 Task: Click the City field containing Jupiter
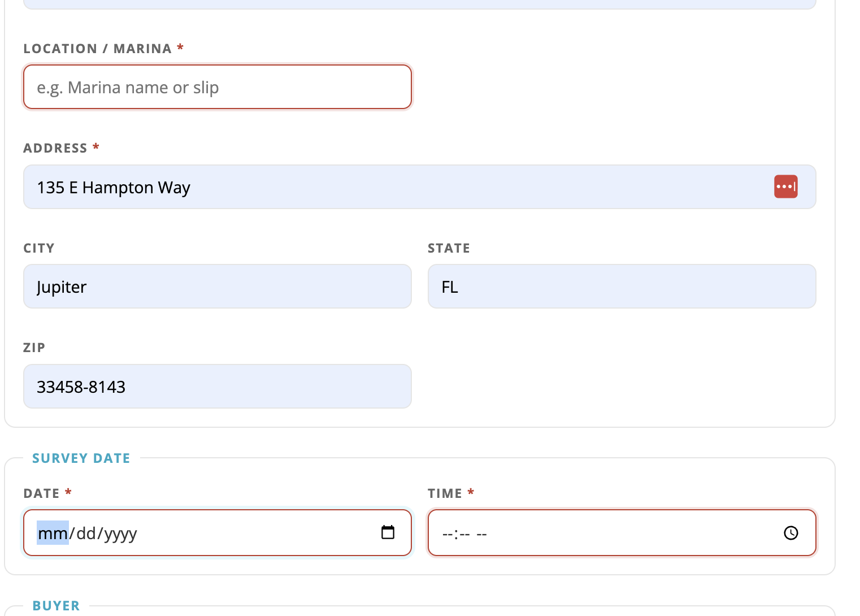(218, 287)
